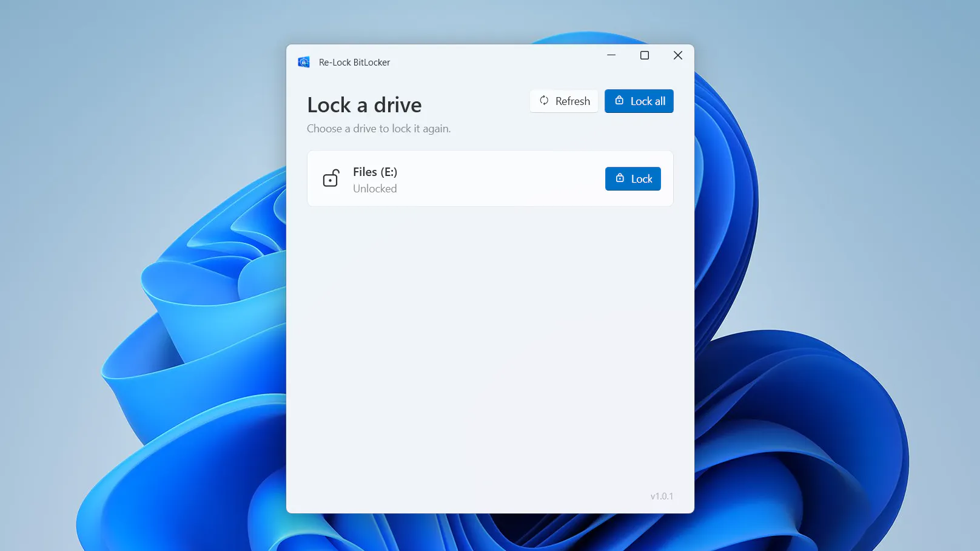Close the Re-Lock BitLocker window
The height and width of the screenshot is (551, 980).
tap(678, 55)
